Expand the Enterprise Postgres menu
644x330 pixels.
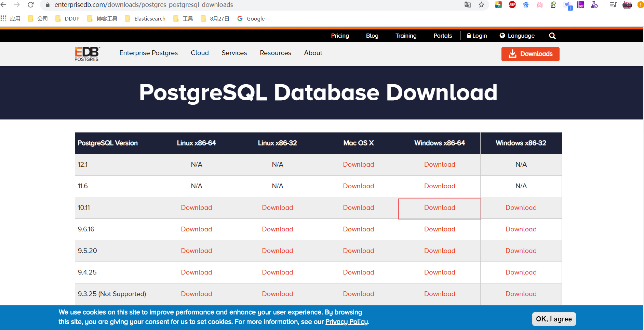point(149,53)
